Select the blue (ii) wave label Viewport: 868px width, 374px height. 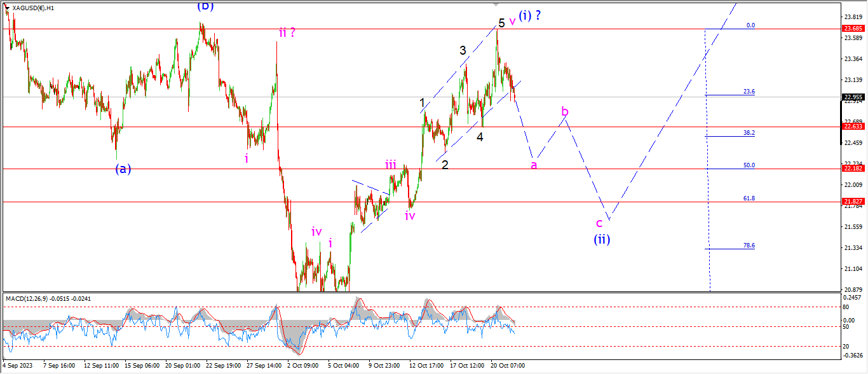pyautogui.click(x=602, y=240)
